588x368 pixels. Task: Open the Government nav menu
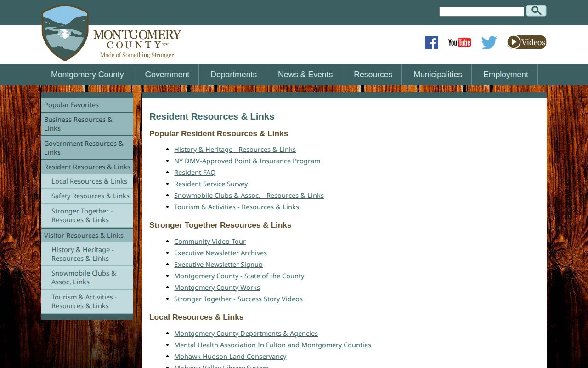(x=167, y=75)
